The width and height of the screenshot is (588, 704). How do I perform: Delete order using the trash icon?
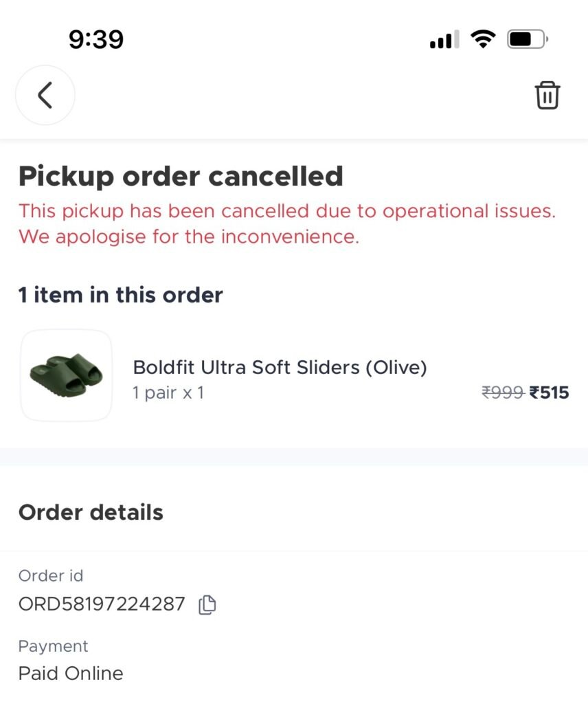point(547,96)
